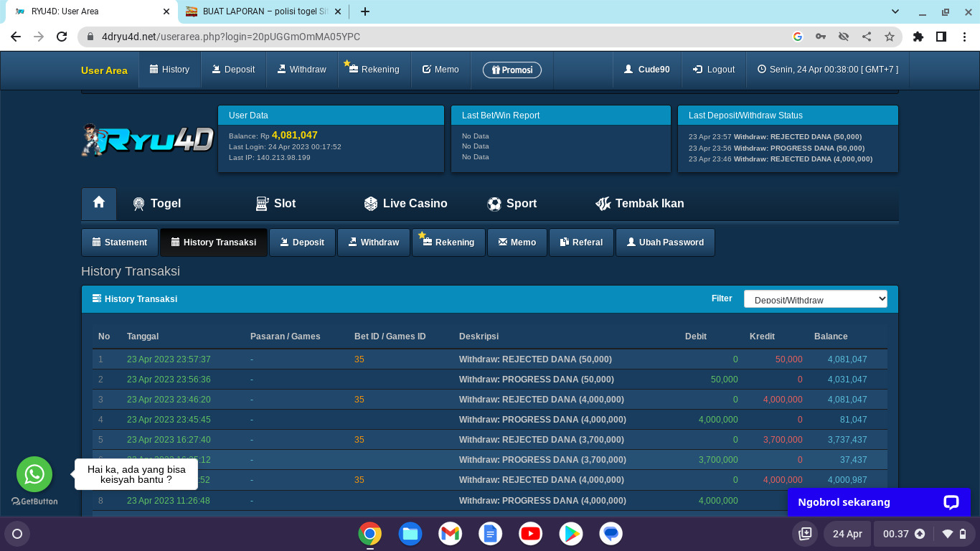Open Chrome three-dot menu
Image resolution: width=980 pixels, height=551 pixels.
(964, 37)
